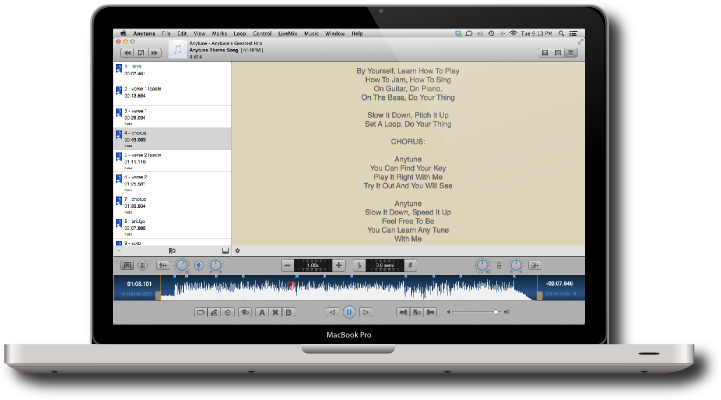Viewport: 721px width, 400px height.
Task: Open the Help menu
Action: 357,34
